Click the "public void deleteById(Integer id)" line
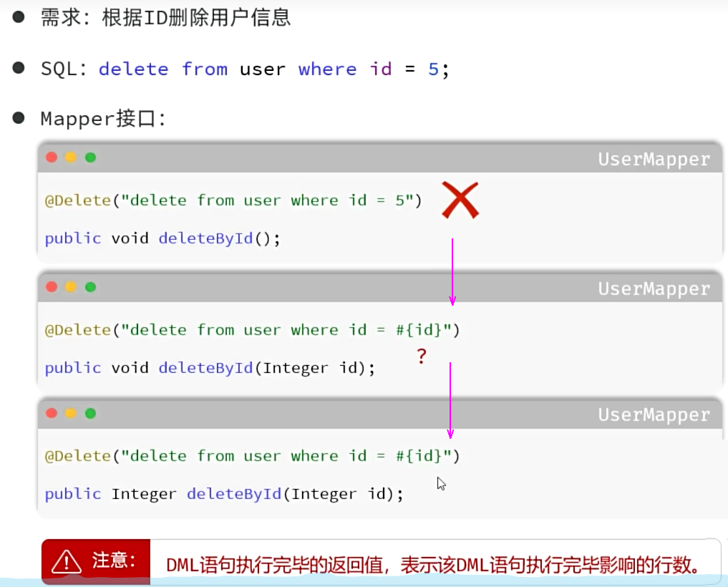Screen dimensions: 728x587 (x=210, y=368)
